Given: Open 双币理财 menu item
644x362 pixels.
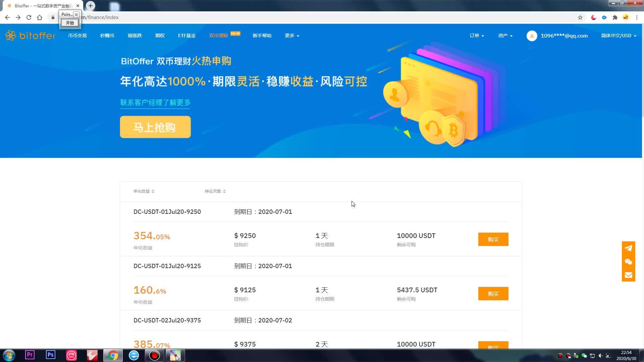Looking at the screenshot, I should (x=218, y=36).
